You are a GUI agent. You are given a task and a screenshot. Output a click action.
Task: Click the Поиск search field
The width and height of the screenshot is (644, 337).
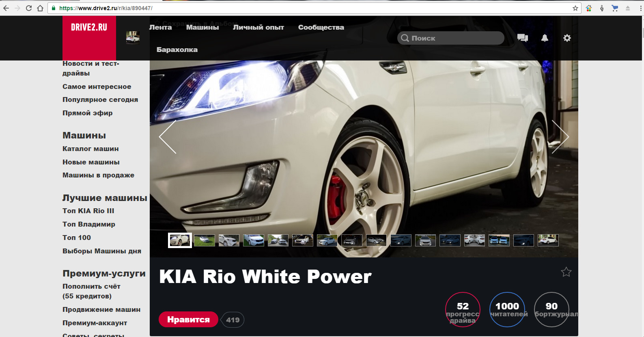[451, 38]
